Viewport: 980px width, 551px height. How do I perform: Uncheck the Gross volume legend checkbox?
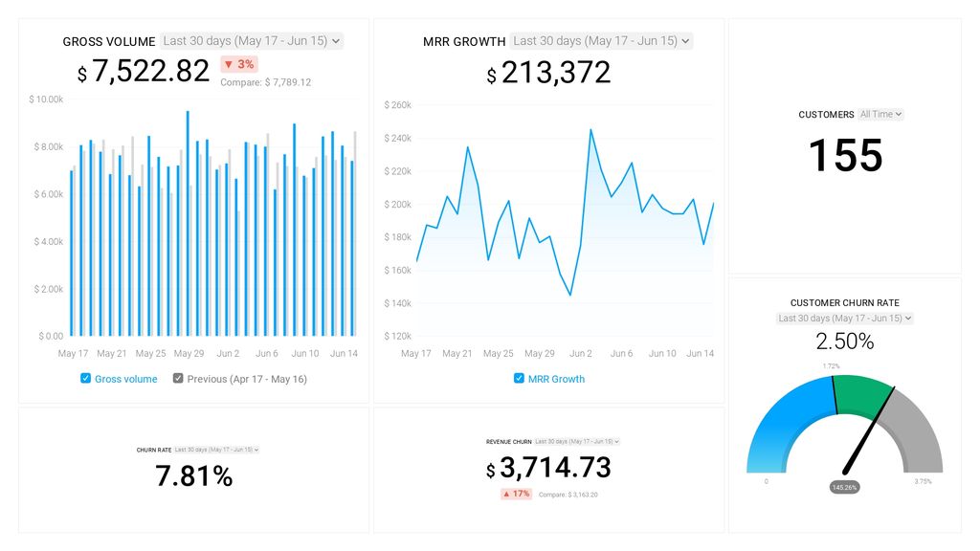[x=85, y=379]
